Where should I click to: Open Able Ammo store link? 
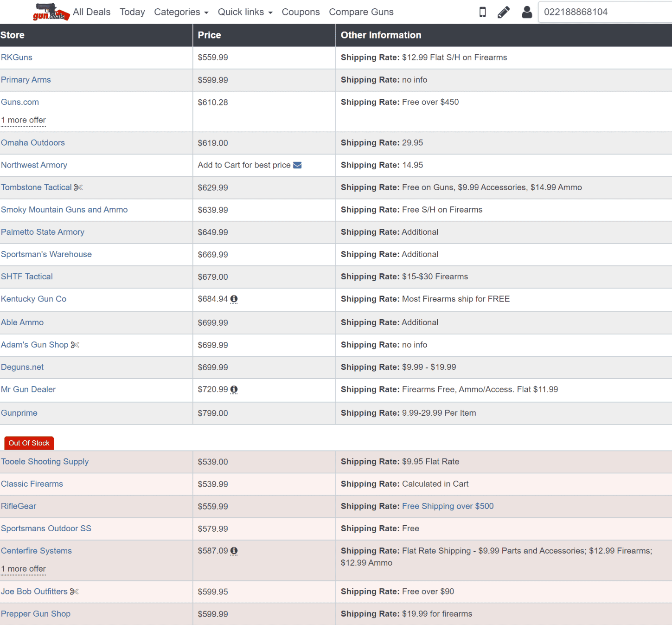tap(22, 322)
